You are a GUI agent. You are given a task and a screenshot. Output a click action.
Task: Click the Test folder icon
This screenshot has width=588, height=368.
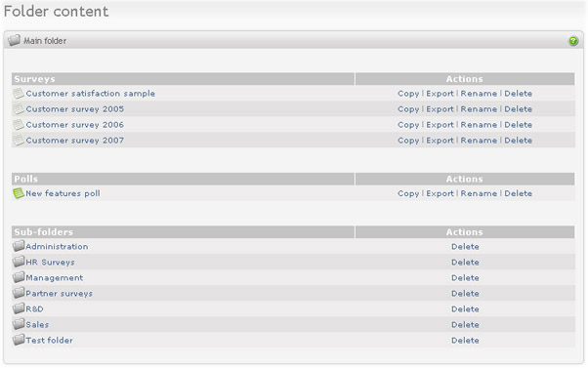(x=19, y=340)
